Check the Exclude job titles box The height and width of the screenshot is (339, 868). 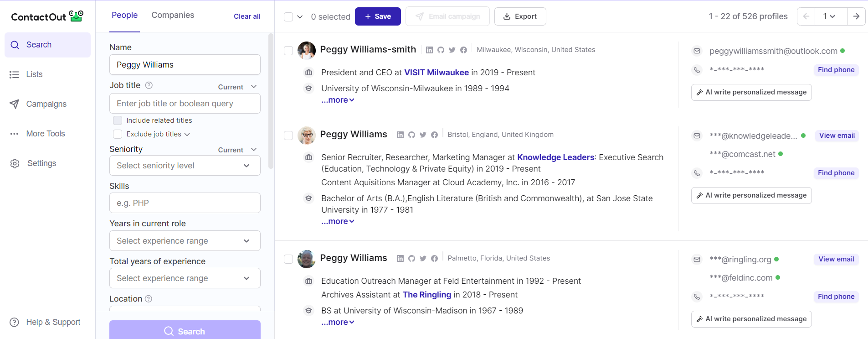[x=118, y=134]
